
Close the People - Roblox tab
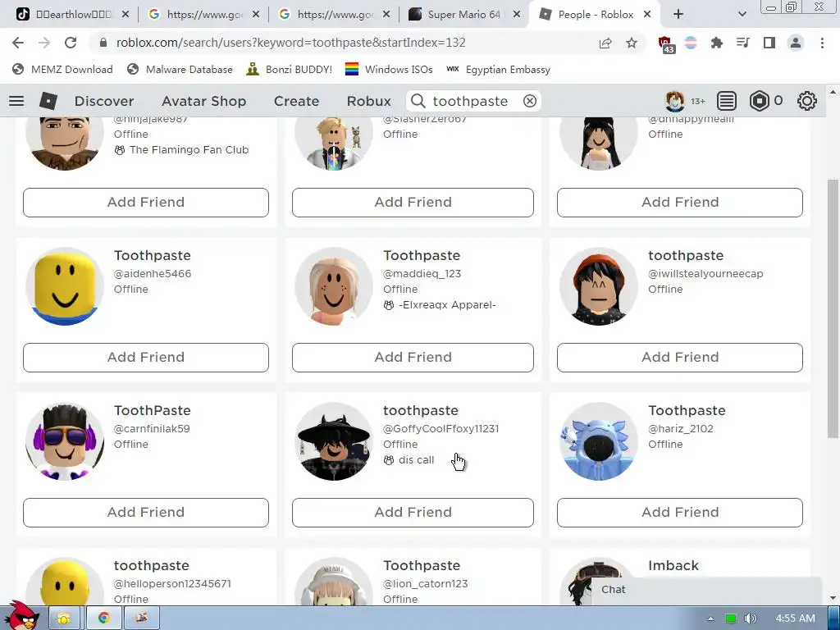point(647,15)
